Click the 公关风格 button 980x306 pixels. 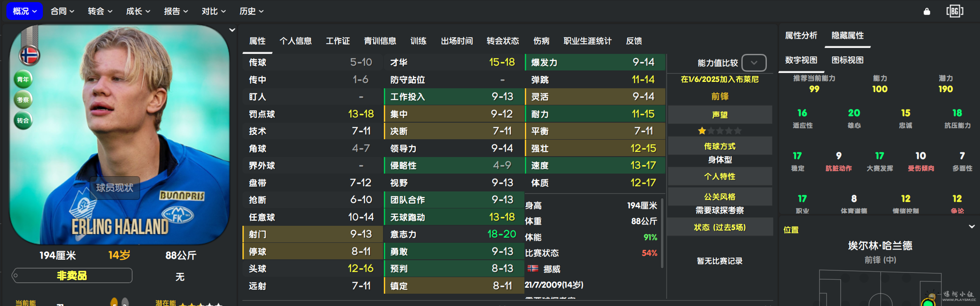pyautogui.click(x=720, y=197)
